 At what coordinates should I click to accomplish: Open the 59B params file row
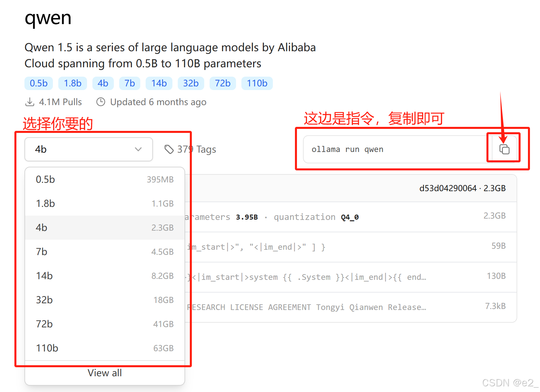(351, 247)
